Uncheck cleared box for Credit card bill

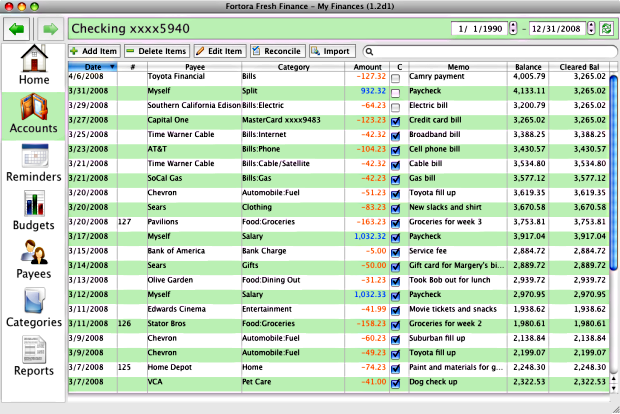395,121
